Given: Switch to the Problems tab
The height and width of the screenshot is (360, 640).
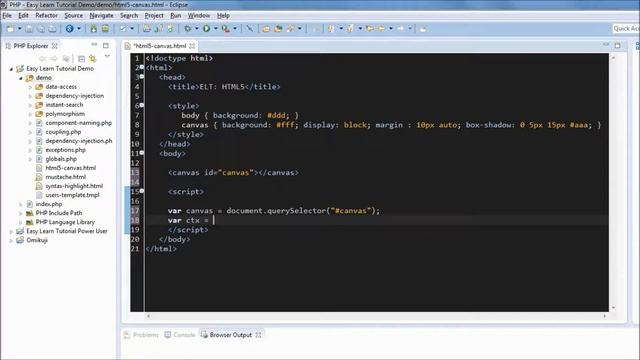Looking at the screenshot, I should click(x=141, y=335).
